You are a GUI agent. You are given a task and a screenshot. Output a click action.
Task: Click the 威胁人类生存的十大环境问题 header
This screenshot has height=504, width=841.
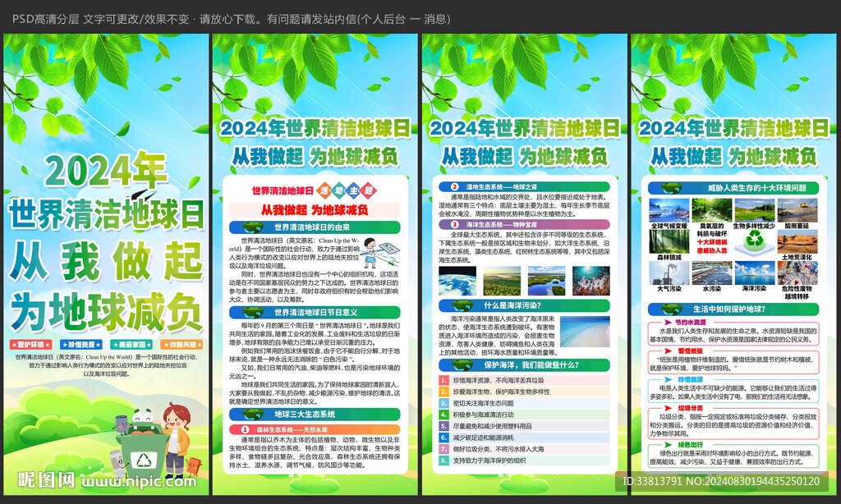pyautogui.click(x=733, y=188)
